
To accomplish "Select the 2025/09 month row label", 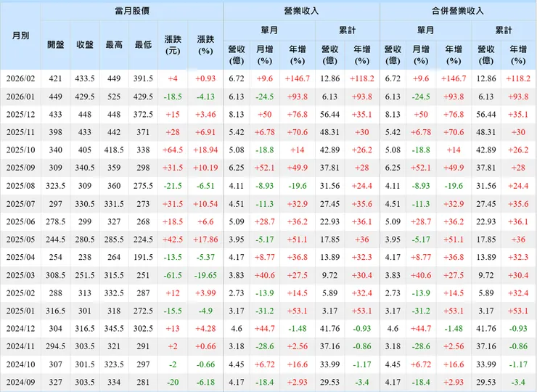I will coord(20,168).
